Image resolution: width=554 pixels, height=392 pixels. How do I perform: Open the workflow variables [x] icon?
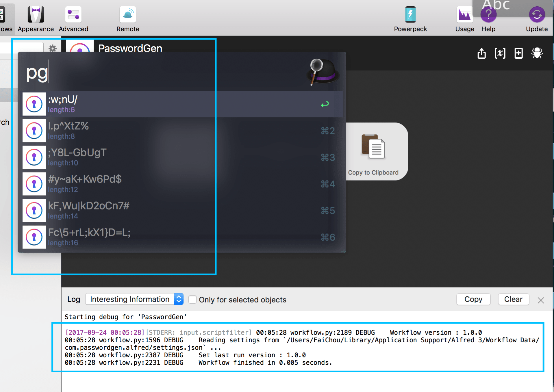(500, 53)
